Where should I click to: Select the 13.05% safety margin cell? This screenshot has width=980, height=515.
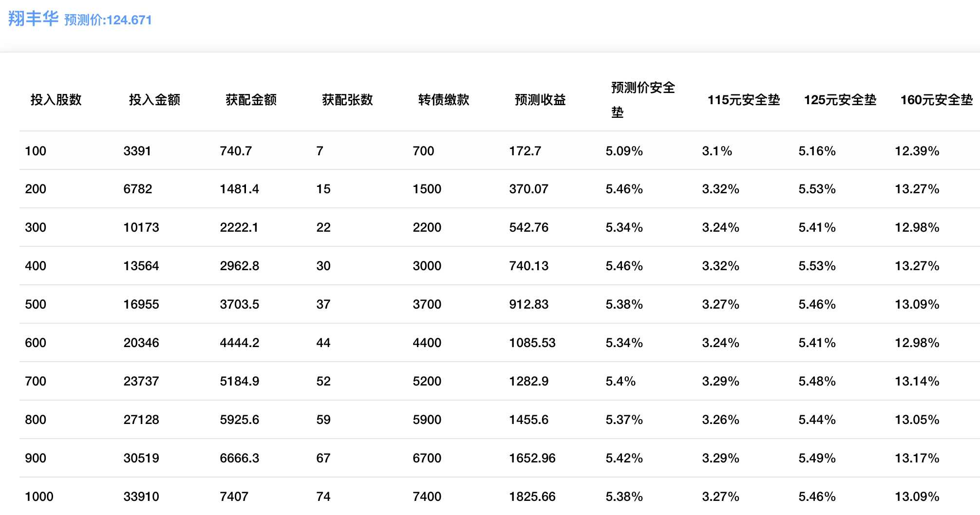(x=917, y=420)
